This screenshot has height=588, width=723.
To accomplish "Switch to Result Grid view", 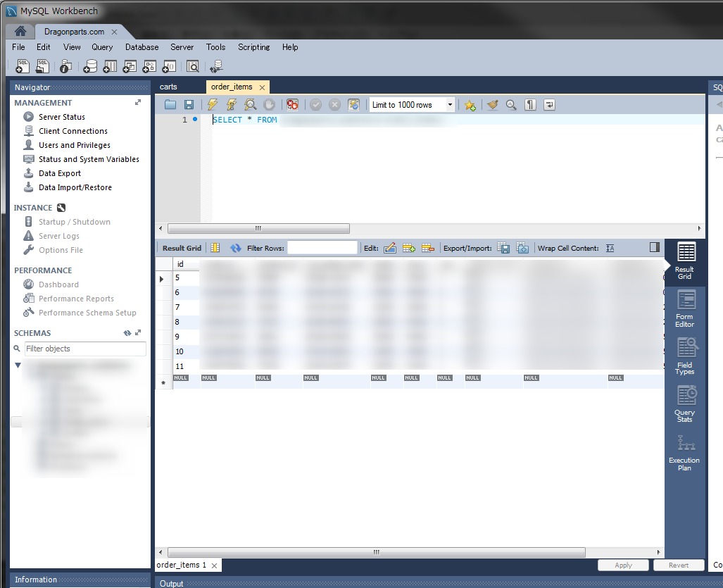I will pos(685,261).
